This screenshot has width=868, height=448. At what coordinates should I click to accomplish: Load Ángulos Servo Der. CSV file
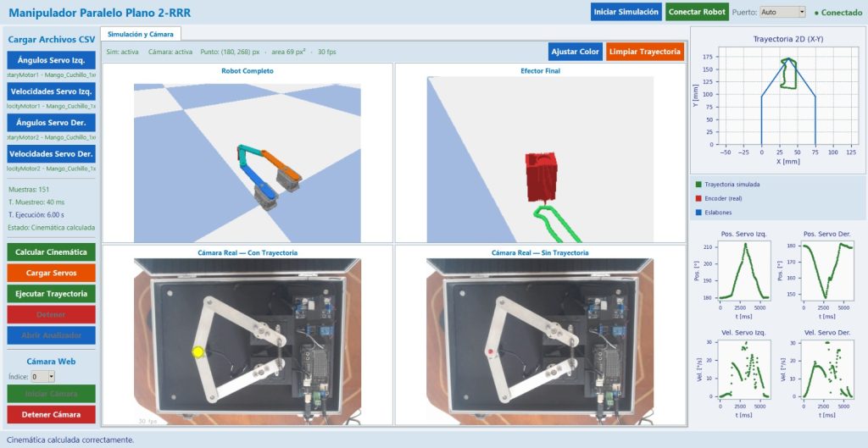(x=52, y=123)
